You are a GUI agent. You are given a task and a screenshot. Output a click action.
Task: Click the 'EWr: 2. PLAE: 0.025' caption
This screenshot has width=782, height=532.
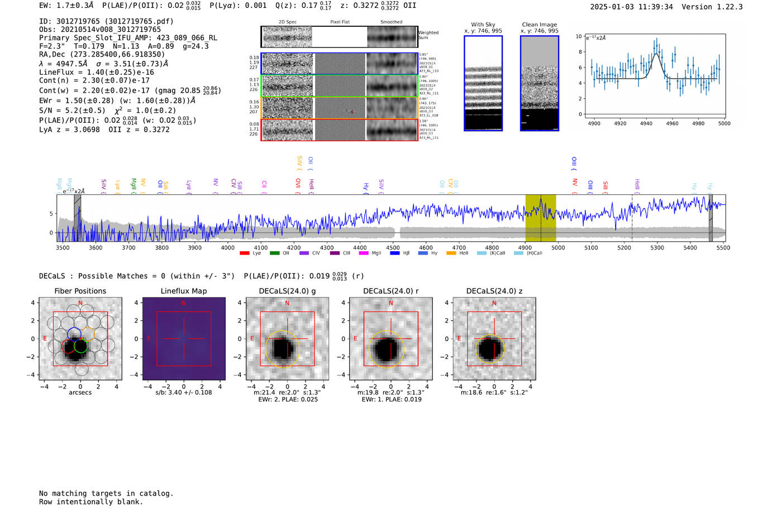click(x=288, y=400)
